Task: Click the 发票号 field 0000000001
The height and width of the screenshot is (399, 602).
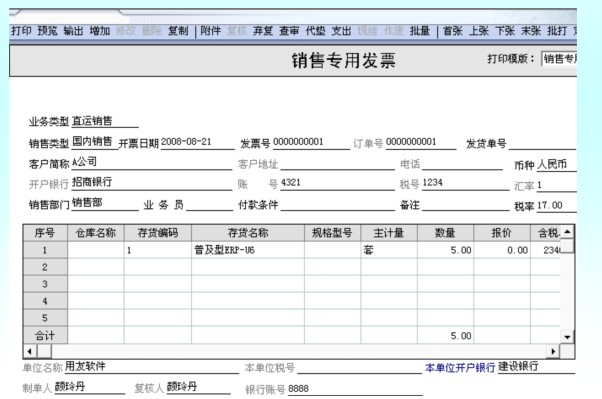Action: 311,142
